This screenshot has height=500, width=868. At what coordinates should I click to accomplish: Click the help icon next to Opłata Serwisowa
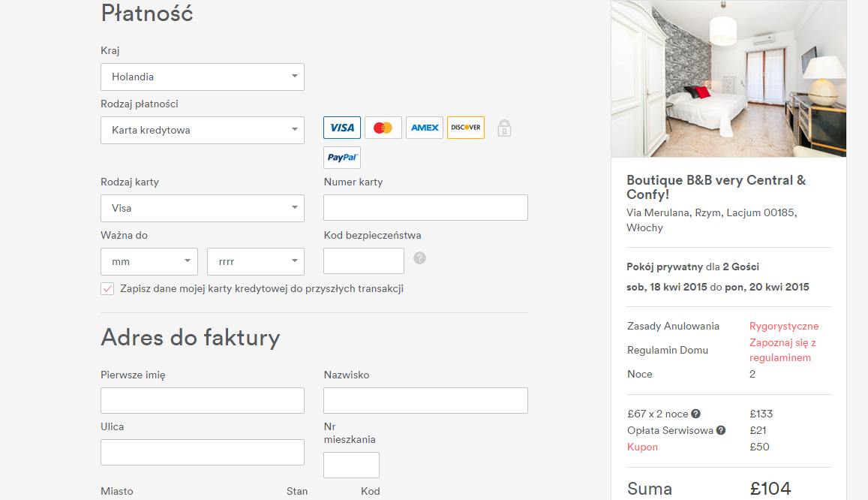(x=721, y=430)
